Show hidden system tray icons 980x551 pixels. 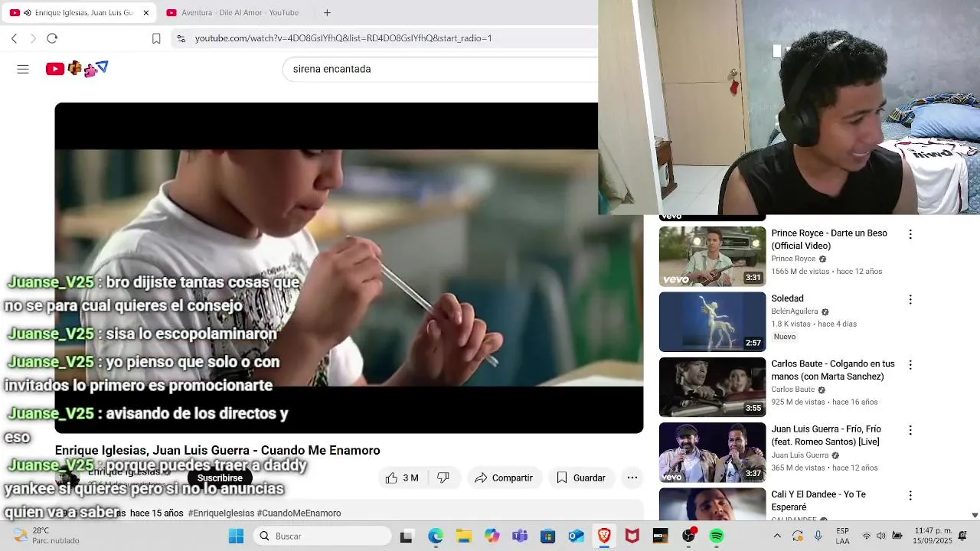point(777,536)
